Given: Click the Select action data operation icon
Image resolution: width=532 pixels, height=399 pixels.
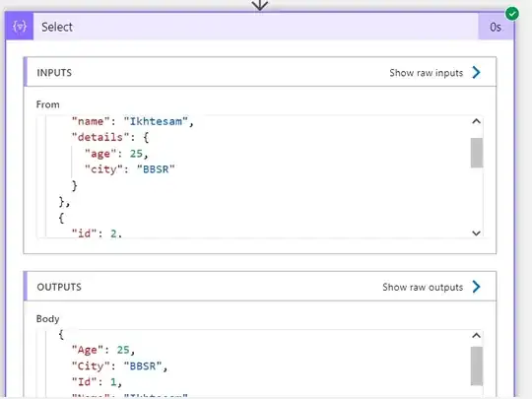Looking at the screenshot, I should [20, 27].
